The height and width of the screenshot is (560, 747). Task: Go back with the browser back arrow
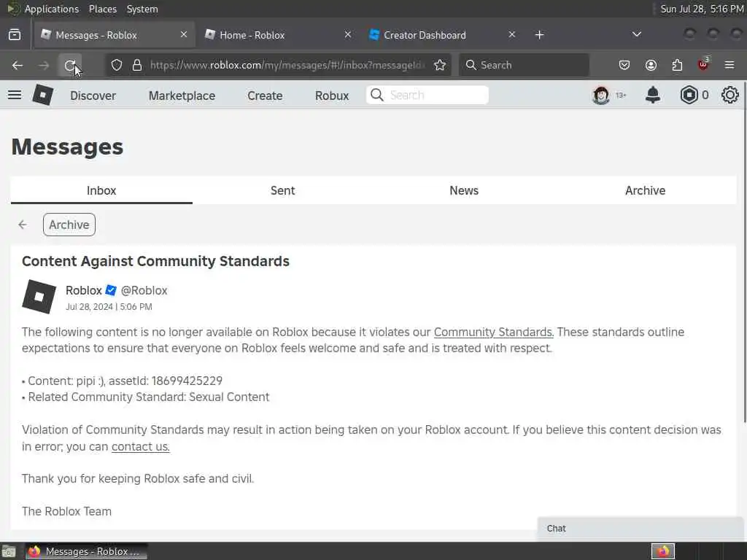pos(18,65)
